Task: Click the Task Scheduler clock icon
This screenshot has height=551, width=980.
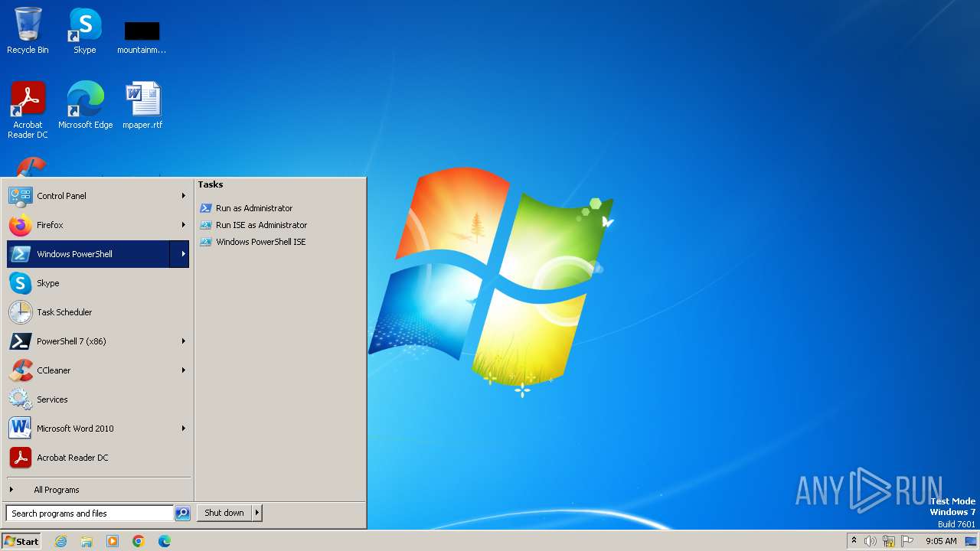Action: [x=21, y=312]
